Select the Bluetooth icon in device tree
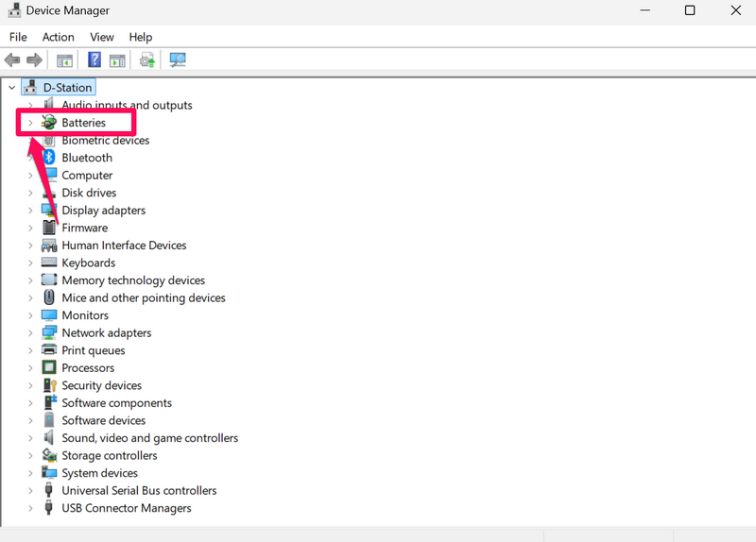This screenshot has height=542, width=756. click(50, 158)
